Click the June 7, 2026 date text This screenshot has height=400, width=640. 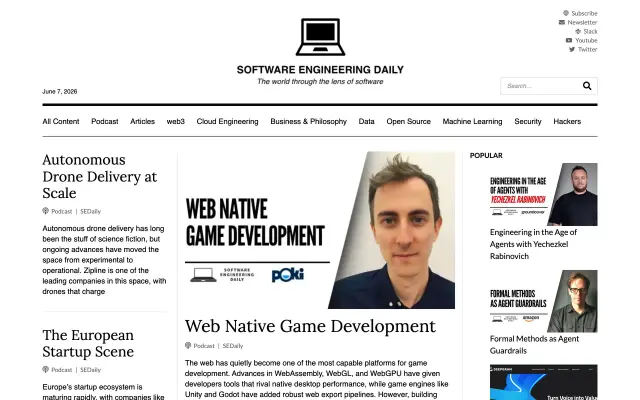point(60,91)
